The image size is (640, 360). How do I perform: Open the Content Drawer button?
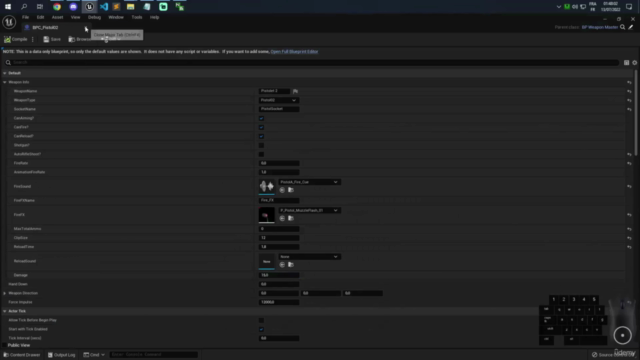(22, 355)
